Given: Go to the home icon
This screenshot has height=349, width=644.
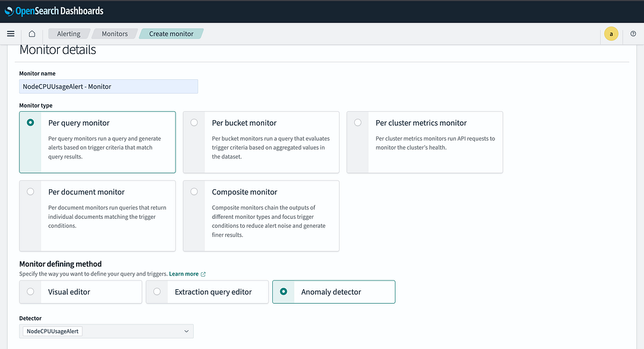Looking at the screenshot, I should (31, 34).
